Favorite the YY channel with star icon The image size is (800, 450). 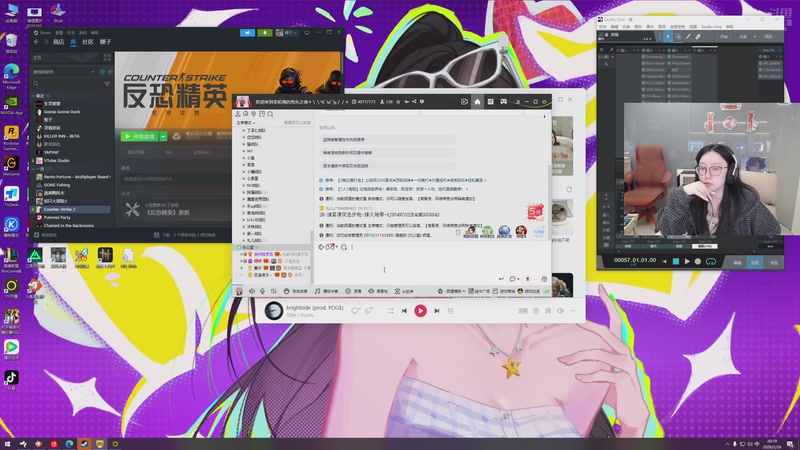(x=398, y=102)
